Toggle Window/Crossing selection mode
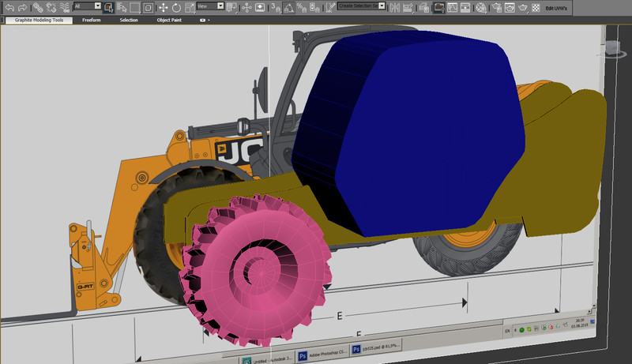Screen dimensions: 632x364 tap(148, 6)
